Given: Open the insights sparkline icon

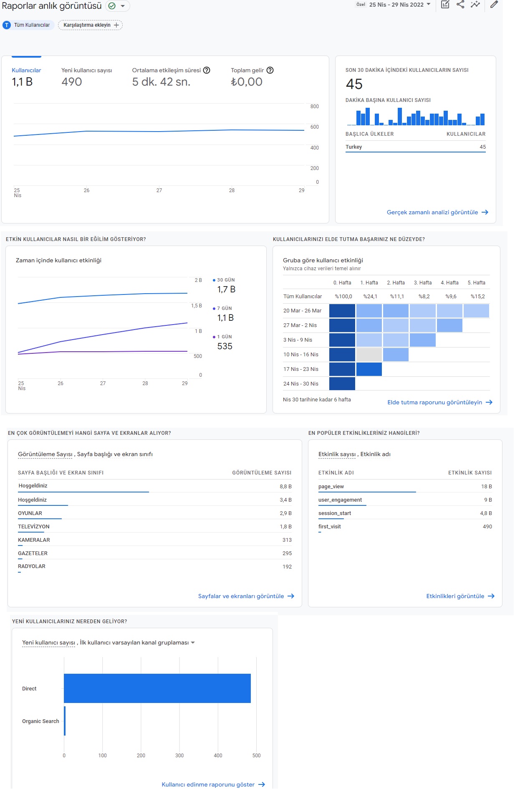Looking at the screenshot, I should point(475,5).
